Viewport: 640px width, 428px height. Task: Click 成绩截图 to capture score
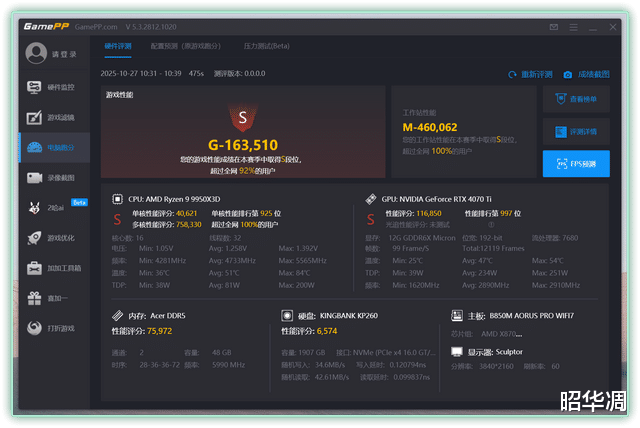(x=593, y=75)
